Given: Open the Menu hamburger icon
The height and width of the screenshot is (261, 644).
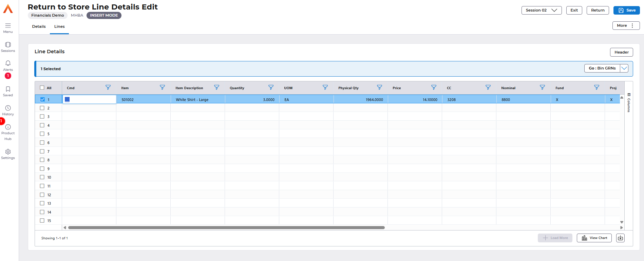Looking at the screenshot, I should point(8,25).
